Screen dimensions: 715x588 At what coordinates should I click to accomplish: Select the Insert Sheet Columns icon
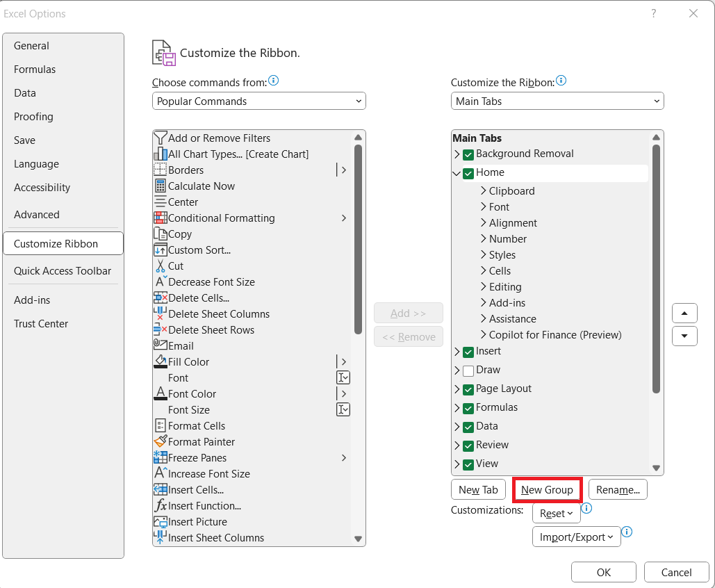pyautogui.click(x=160, y=537)
